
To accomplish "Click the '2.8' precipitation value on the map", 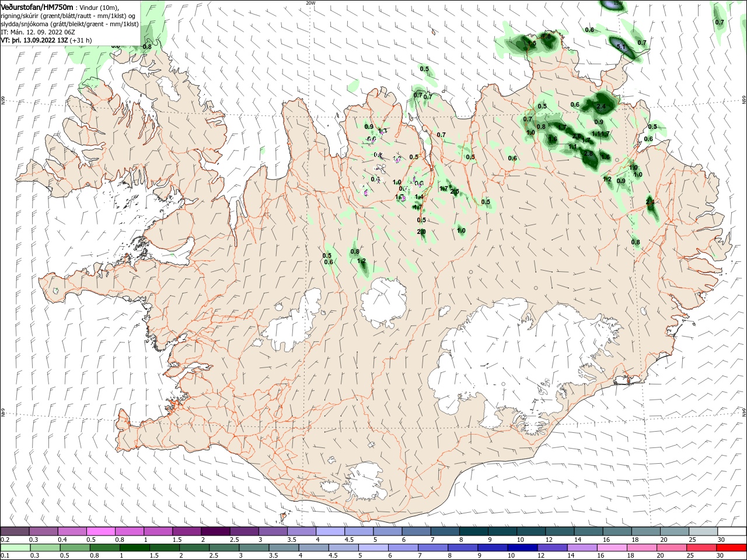I will 588,153.
